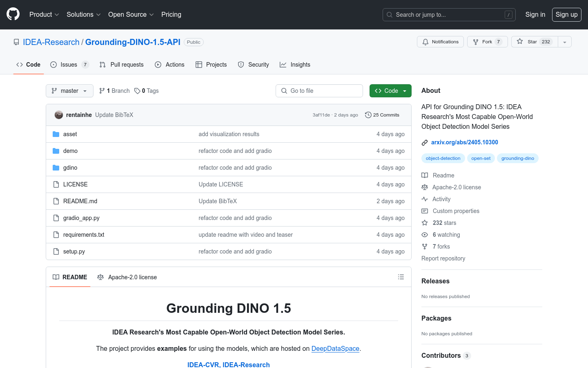
Task: Open IDEA-Research owner page
Action: (x=51, y=42)
